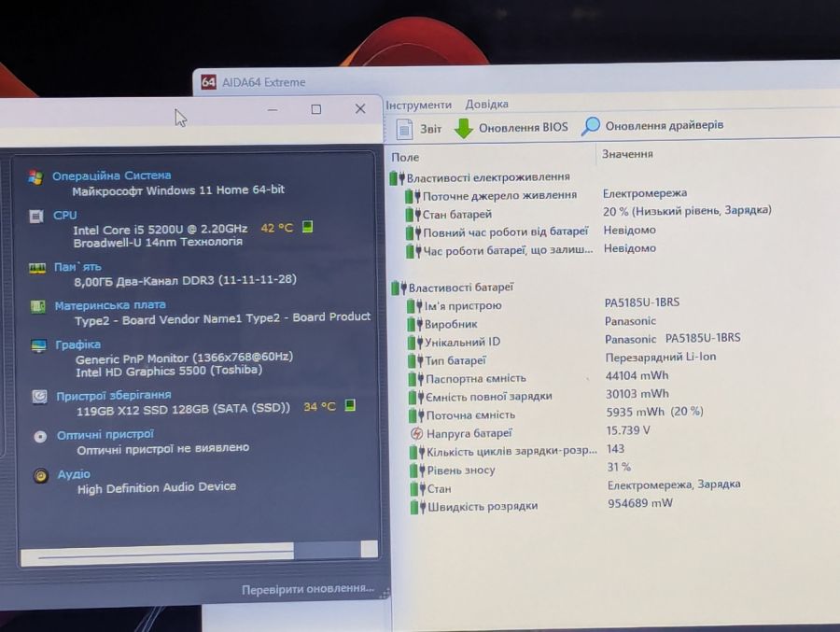Click the value 44104 mWh
840x632 pixels.
coord(637,376)
